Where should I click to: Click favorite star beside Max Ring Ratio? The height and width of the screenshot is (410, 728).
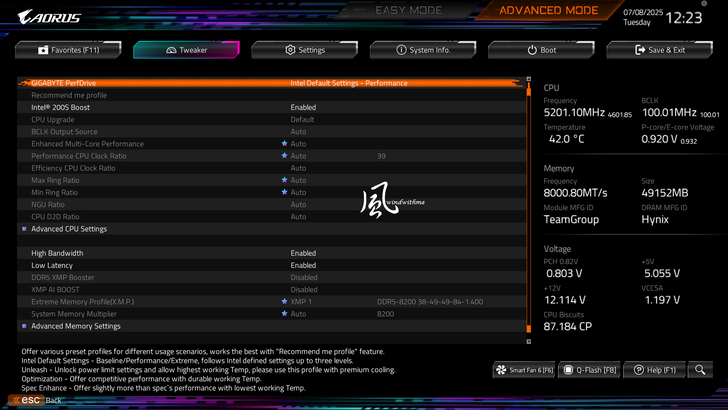click(x=284, y=180)
